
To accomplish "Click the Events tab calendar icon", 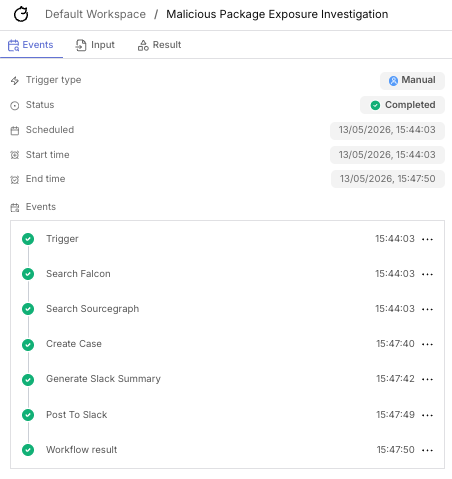I will point(13,45).
